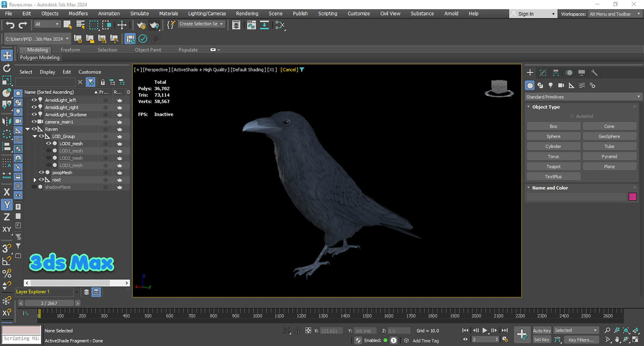Open Key Filters dialog
The width and height of the screenshot is (644, 346).
[x=581, y=340]
